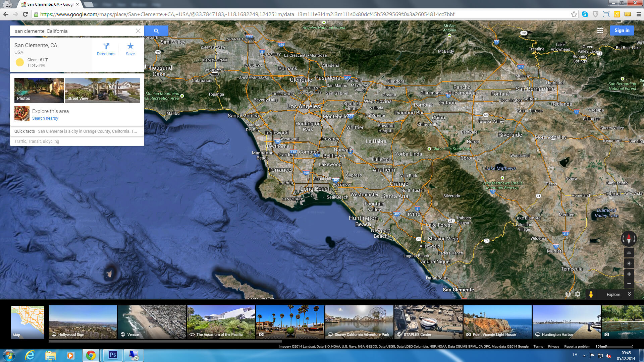
Task: Click the compass/orientation reset icon
Action: point(628,239)
